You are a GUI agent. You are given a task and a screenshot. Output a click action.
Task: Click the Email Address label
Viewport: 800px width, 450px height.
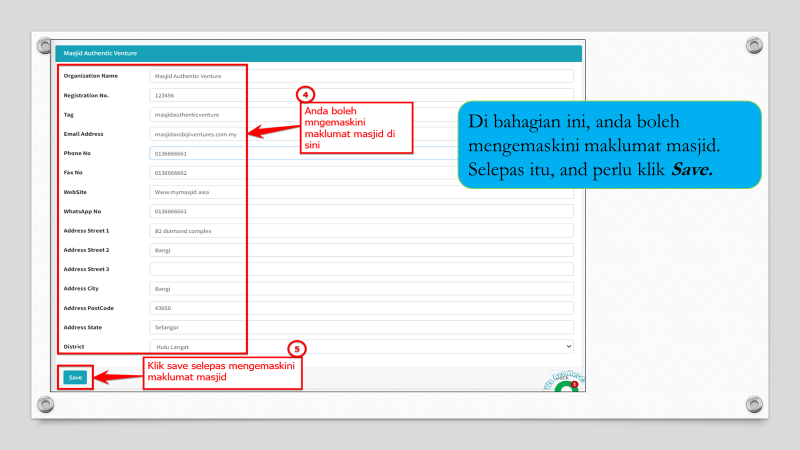(83, 134)
